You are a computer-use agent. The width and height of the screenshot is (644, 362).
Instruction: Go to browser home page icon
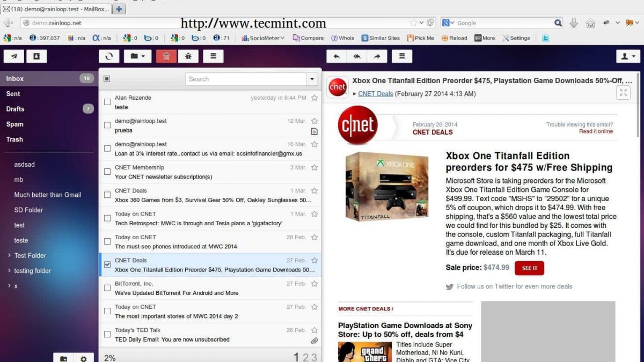590,23
